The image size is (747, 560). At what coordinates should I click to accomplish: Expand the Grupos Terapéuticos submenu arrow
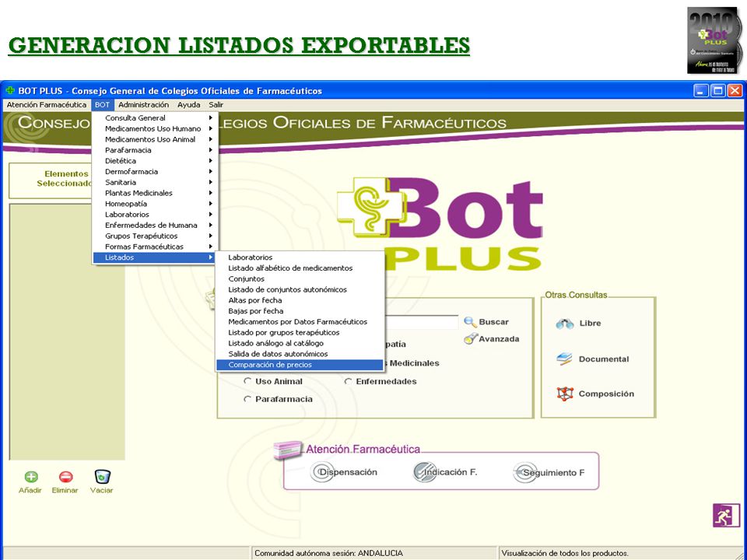point(211,236)
